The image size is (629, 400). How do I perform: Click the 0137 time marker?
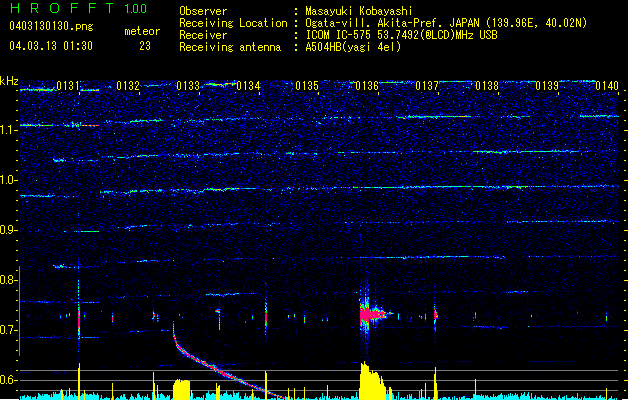tap(427, 86)
